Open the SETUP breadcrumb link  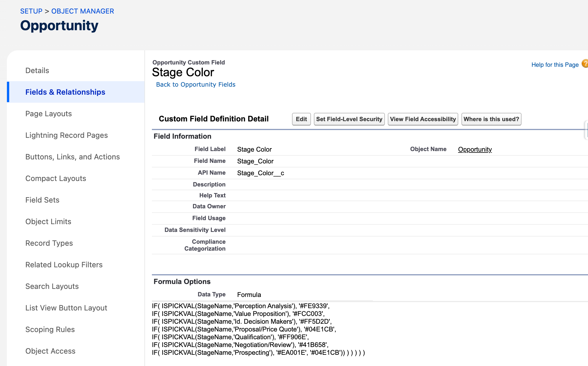click(31, 11)
